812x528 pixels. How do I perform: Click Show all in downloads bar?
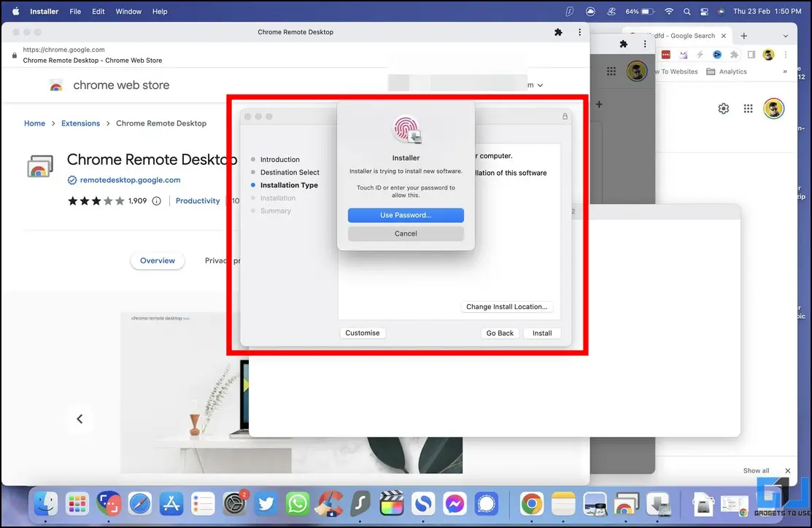coord(756,470)
